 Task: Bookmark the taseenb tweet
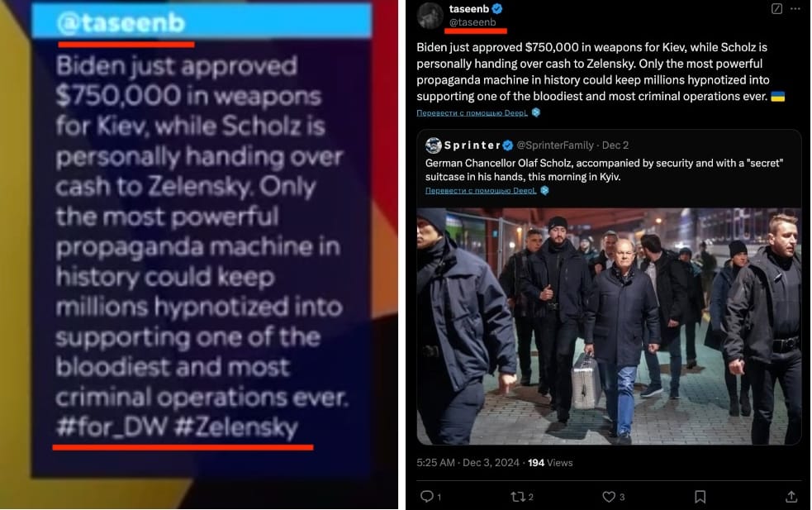(x=700, y=497)
